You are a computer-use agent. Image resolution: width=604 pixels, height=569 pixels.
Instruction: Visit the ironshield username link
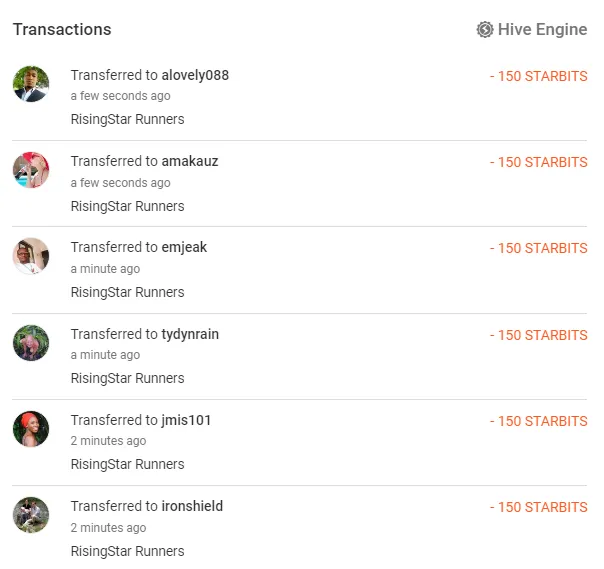pyautogui.click(x=192, y=506)
